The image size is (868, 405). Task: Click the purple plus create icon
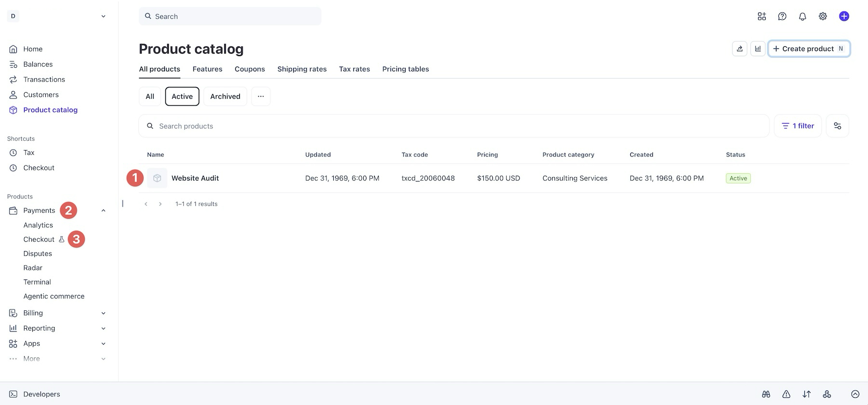844,16
